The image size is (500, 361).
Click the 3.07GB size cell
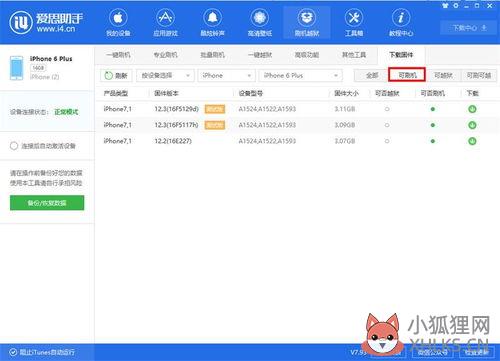[x=345, y=141]
